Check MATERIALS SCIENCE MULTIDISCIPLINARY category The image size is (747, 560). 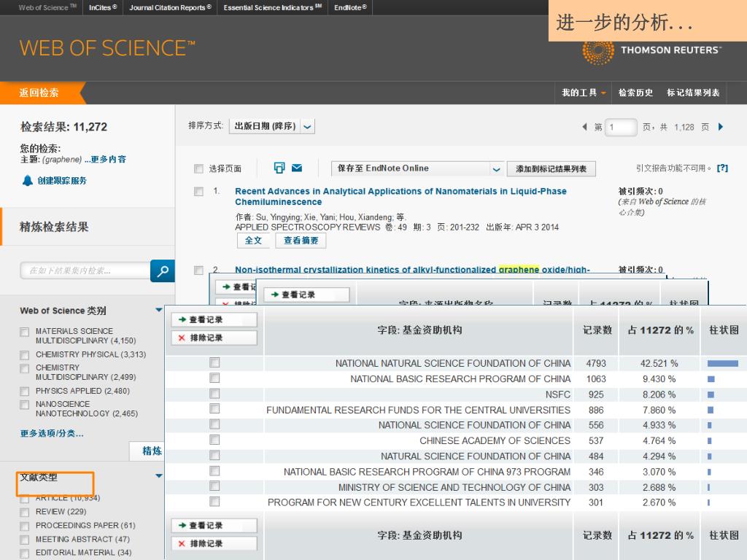[24, 332]
